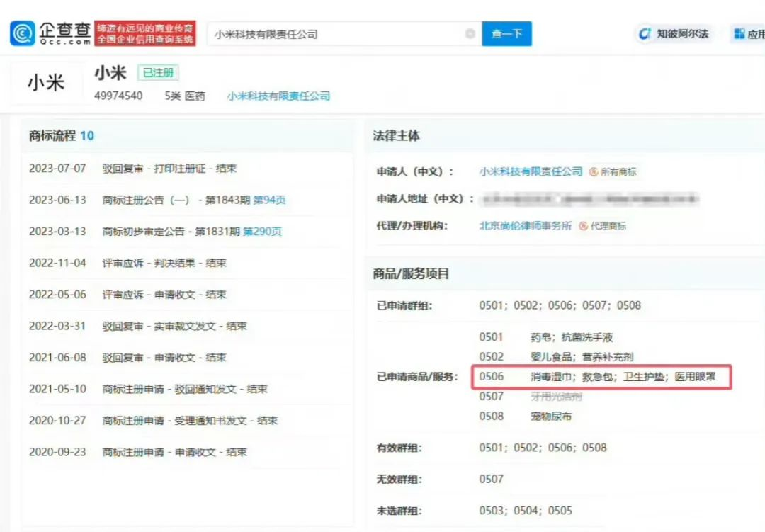Image resolution: width=765 pixels, height=532 pixels.
Task: Click the 法律主体 section heading
Action: (x=396, y=136)
